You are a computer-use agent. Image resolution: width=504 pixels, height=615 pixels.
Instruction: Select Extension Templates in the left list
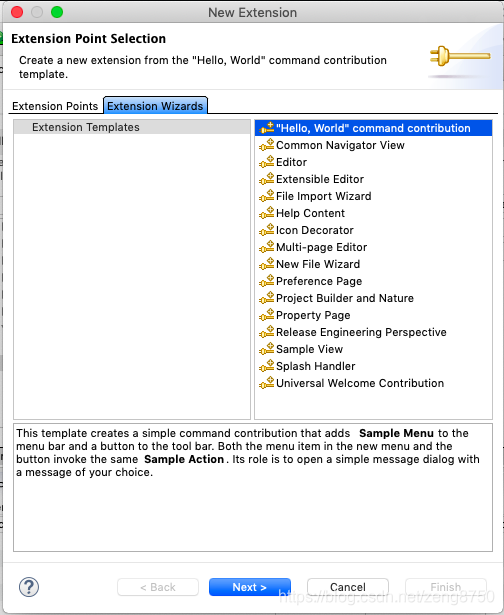pyautogui.click(x=132, y=127)
